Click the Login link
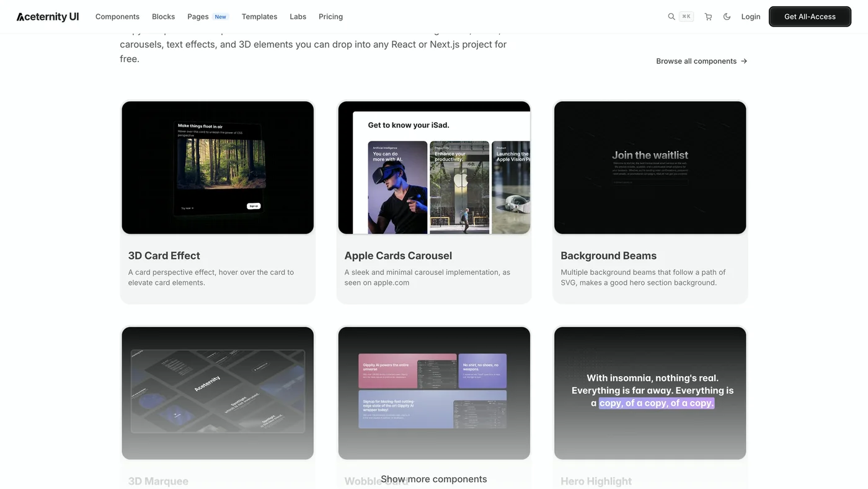Image resolution: width=868 pixels, height=489 pixels. click(751, 17)
